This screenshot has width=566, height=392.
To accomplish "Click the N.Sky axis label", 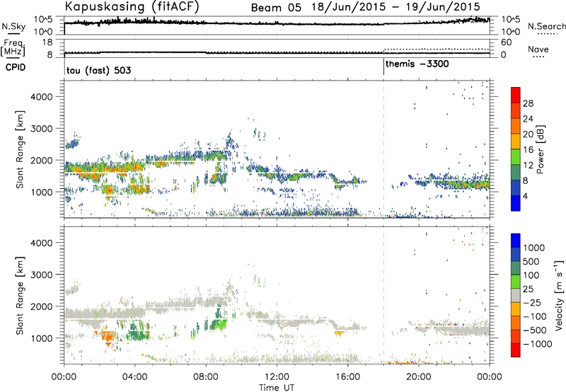I will coord(13,26).
